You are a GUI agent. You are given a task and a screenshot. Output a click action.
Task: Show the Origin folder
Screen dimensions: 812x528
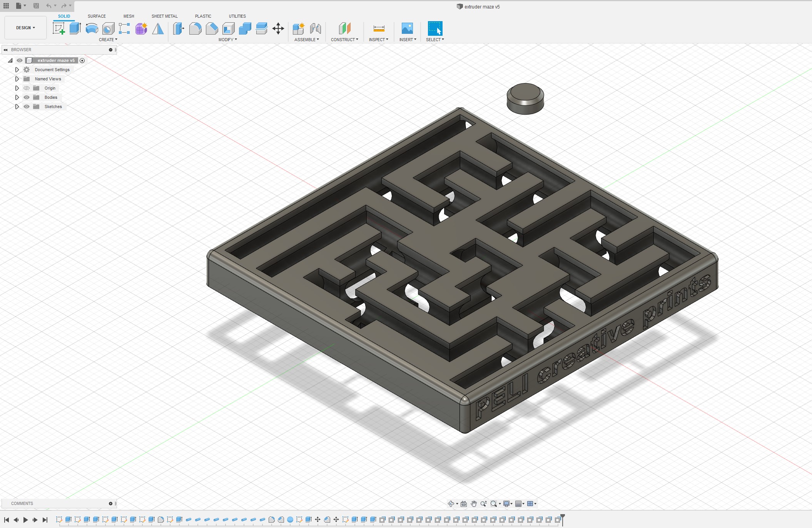click(26, 88)
